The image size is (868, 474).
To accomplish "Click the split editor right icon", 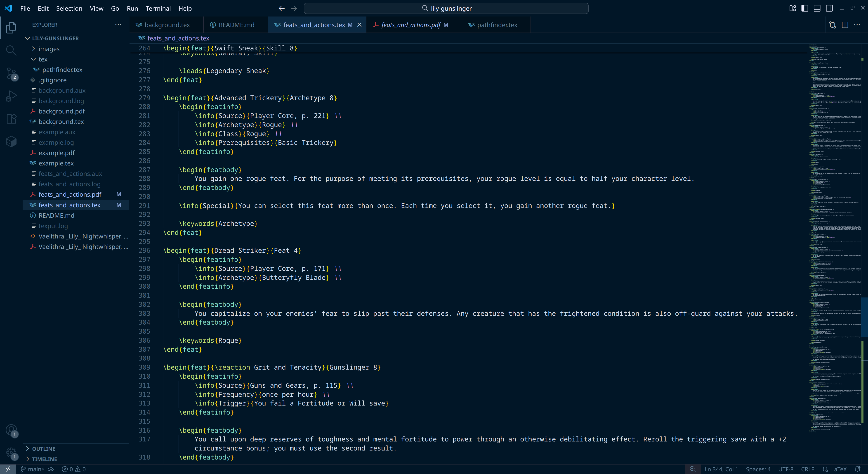I will [845, 25].
